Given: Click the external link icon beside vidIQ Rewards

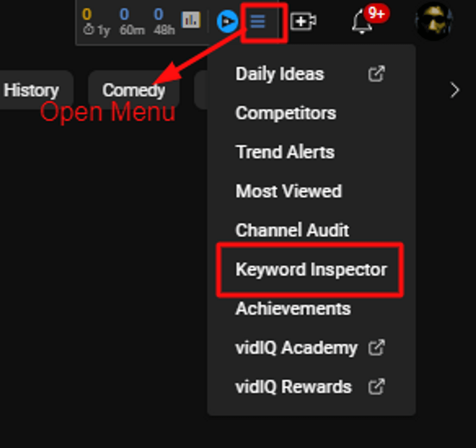Looking at the screenshot, I should [376, 387].
